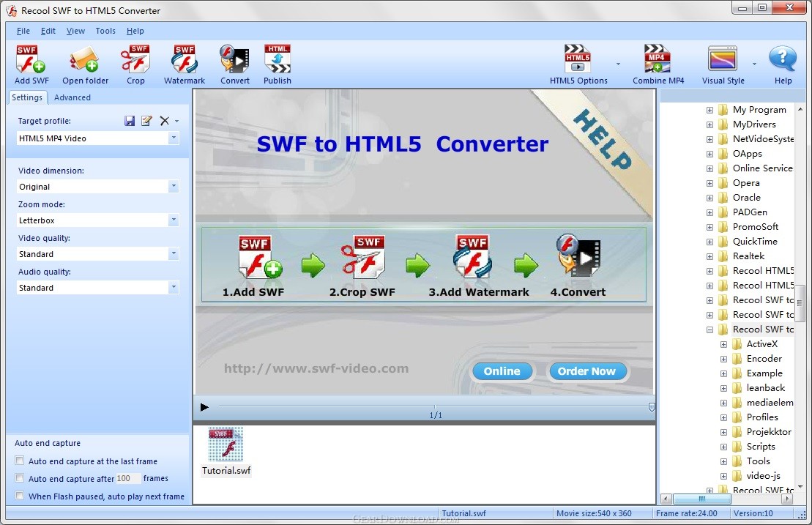Viewport: 812px width, 525px height.
Task: Expand the ActiveX subfolder
Action: click(x=723, y=344)
